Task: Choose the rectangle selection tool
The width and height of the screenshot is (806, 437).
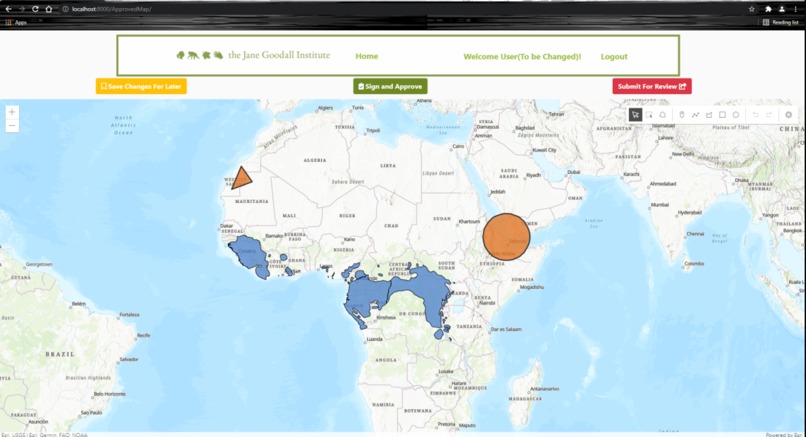Action: (x=649, y=115)
